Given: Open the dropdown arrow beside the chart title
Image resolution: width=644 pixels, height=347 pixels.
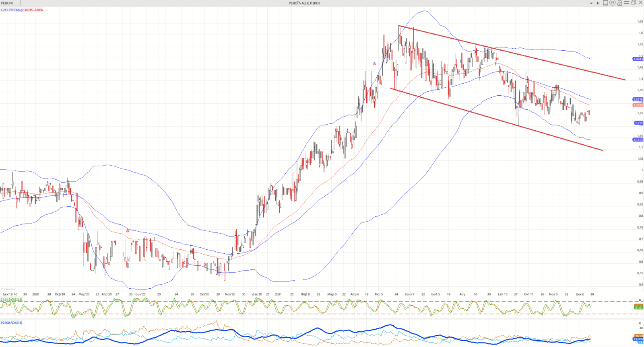Looking at the screenshot, I should (591, 3).
